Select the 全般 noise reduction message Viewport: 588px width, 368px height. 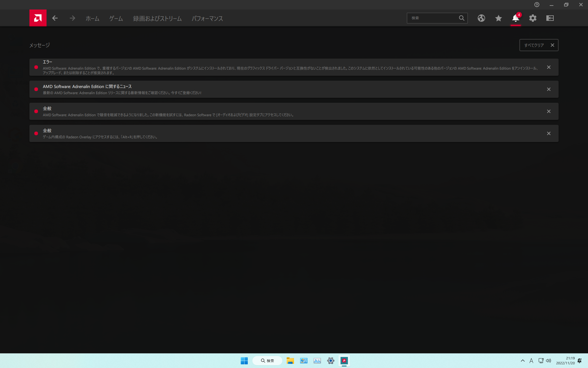[294, 111]
